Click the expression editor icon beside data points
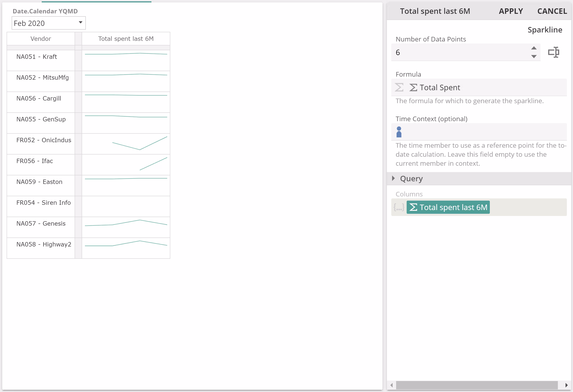The height and width of the screenshot is (392, 573). tap(553, 52)
